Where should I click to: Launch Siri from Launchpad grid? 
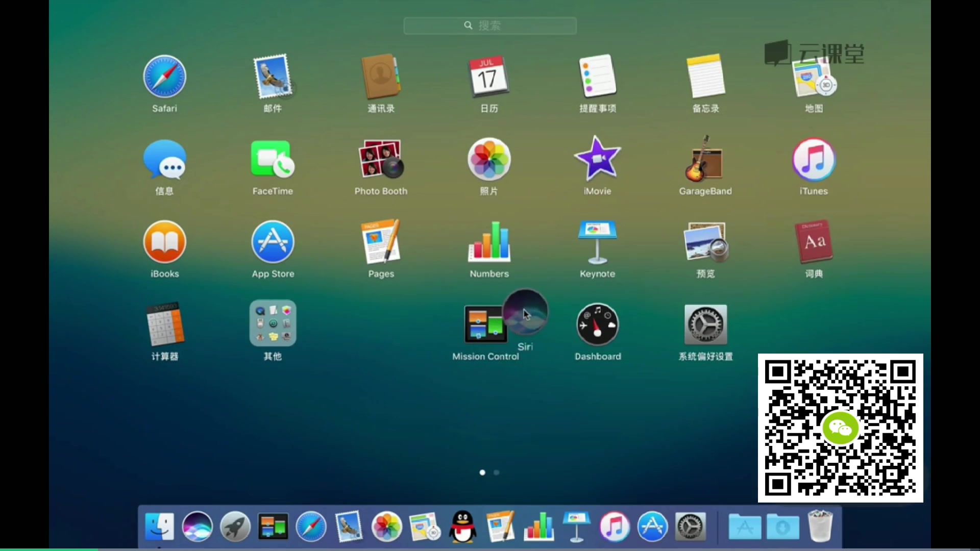(x=525, y=312)
